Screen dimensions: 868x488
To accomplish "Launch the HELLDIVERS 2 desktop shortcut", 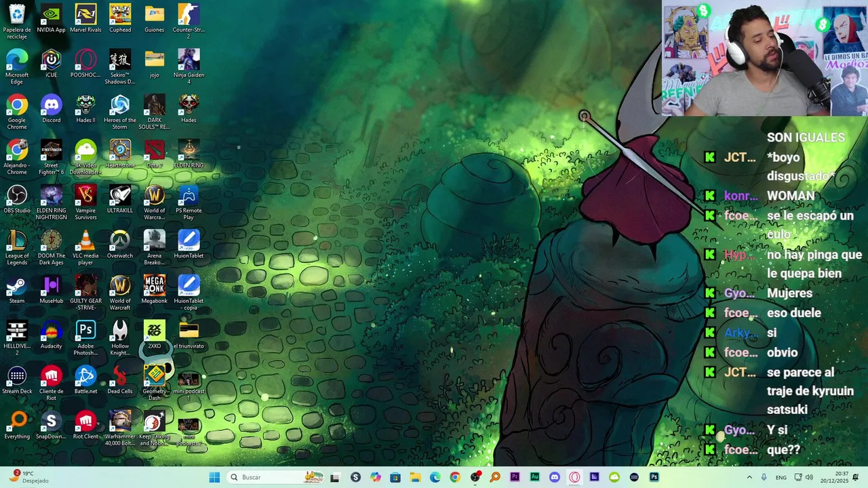I will (17, 338).
